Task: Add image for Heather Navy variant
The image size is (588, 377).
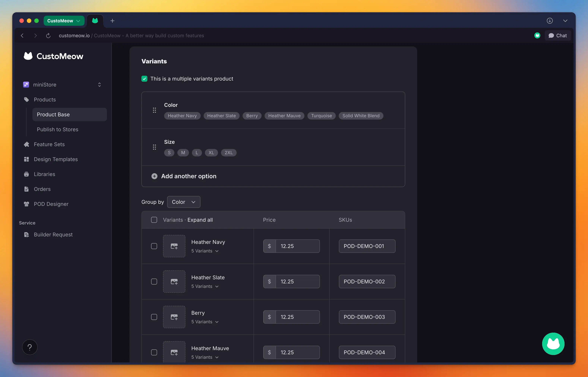Action: (x=174, y=246)
